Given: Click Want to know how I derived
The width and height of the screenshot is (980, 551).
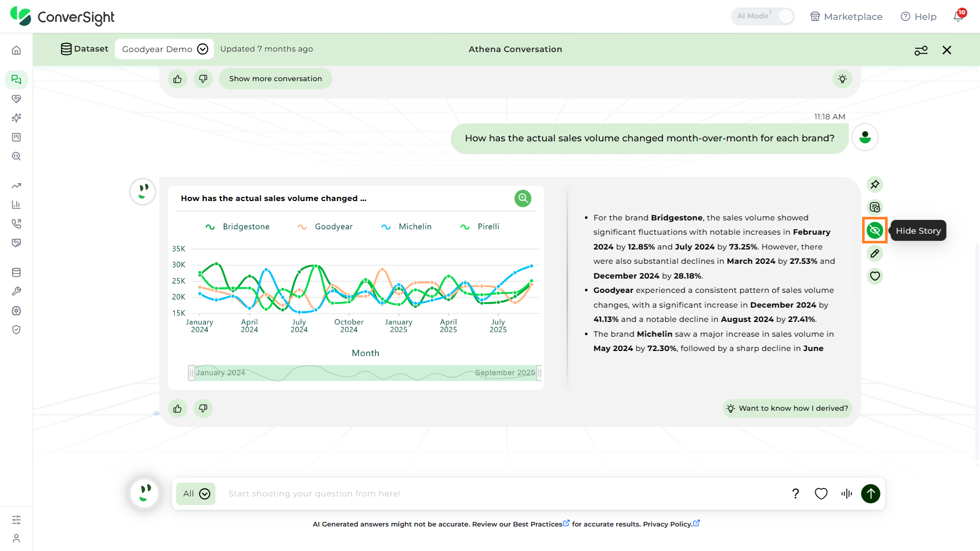Looking at the screenshot, I should tap(787, 408).
